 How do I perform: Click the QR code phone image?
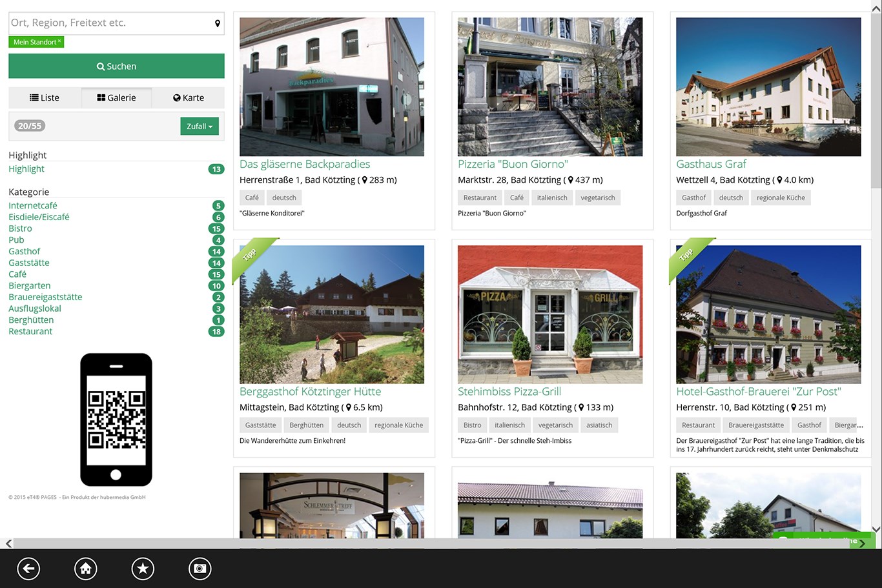[116, 420]
